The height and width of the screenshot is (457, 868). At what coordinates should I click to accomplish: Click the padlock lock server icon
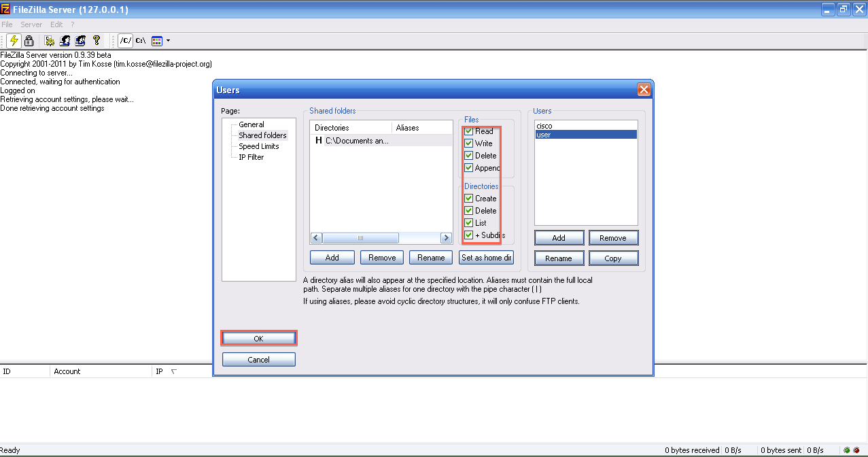pos(29,41)
